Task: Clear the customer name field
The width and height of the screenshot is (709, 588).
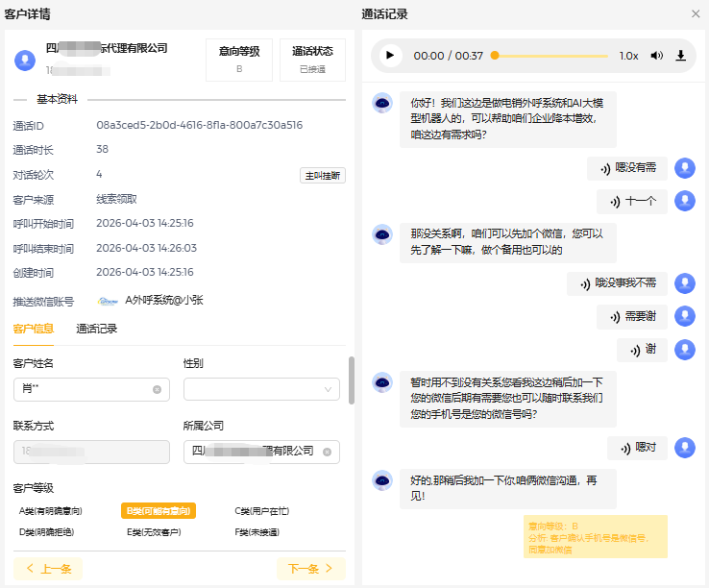Action: [157, 389]
